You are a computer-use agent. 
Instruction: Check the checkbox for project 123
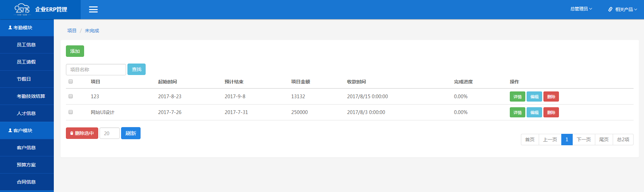[71, 96]
